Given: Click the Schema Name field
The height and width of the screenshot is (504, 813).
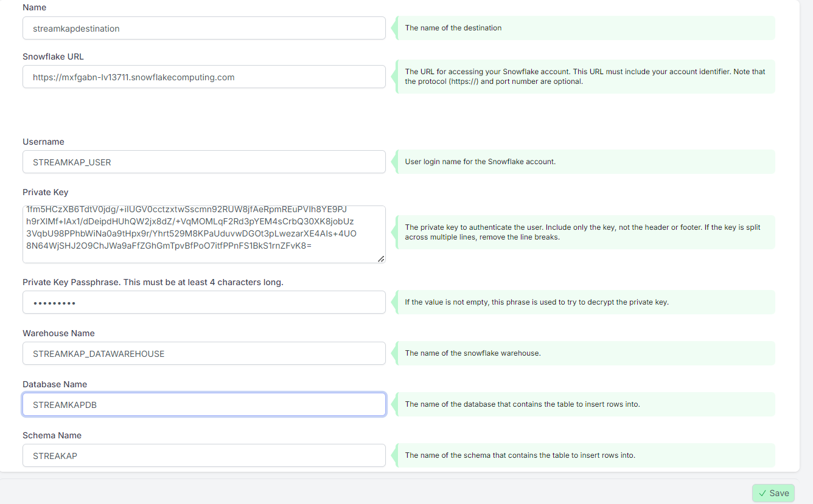Looking at the screenshot, I should pyautogui.click(x=204, y=455).
